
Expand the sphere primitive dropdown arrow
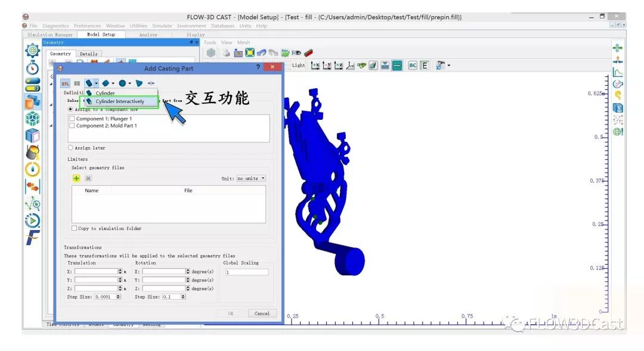point(129,83)
